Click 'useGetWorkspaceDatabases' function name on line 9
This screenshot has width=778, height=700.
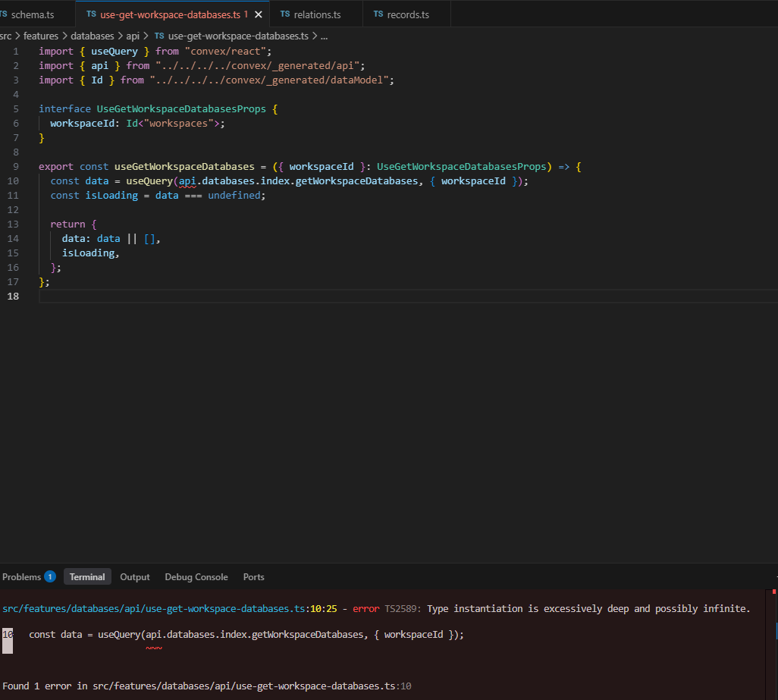tap(184, 167)
